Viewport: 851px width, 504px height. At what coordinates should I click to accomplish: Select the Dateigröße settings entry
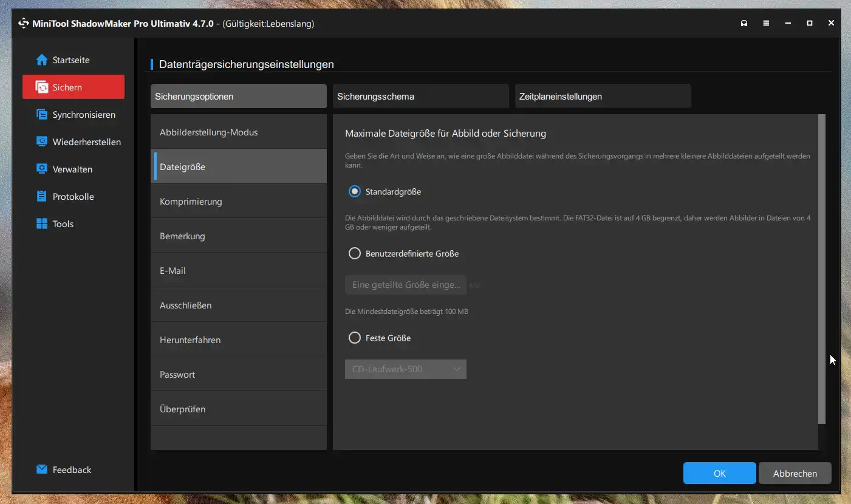click(239, 166)
